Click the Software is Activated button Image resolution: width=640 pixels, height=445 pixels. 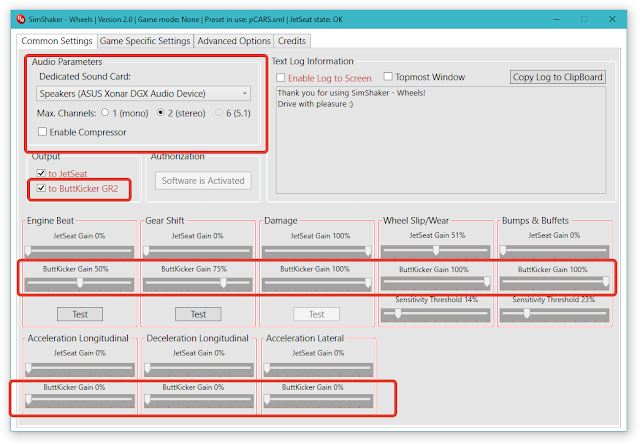point(203,180)
